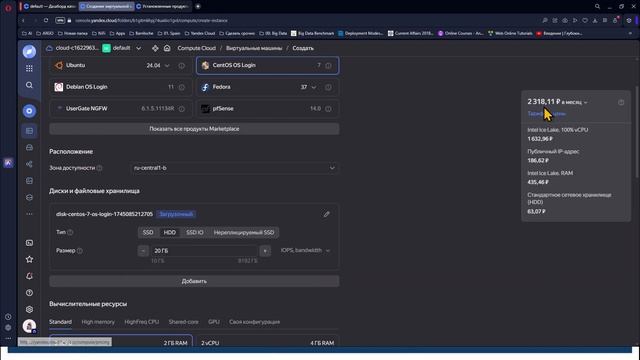The width and height of the screenshot is (640, 360).
Task: Switch to custom configuration tab
Action: [x=254, y=322]
